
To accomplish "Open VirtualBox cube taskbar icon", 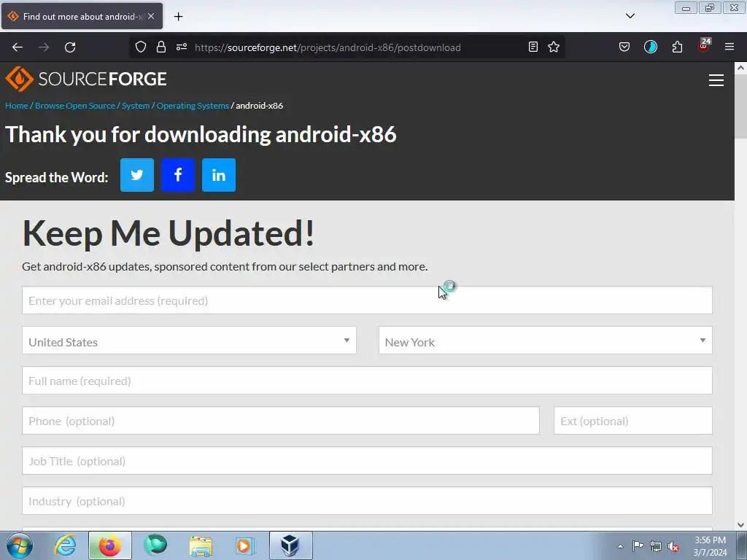I will pyautogui.click(x=290, y=545).
